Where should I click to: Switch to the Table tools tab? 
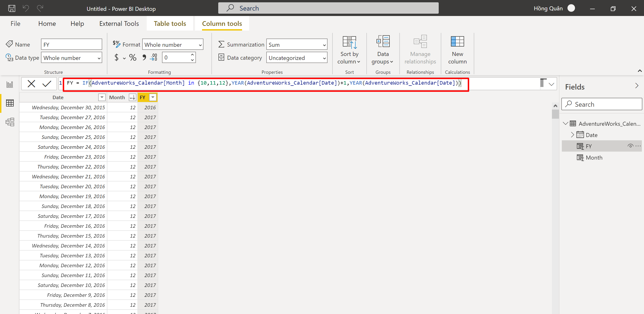170,24
